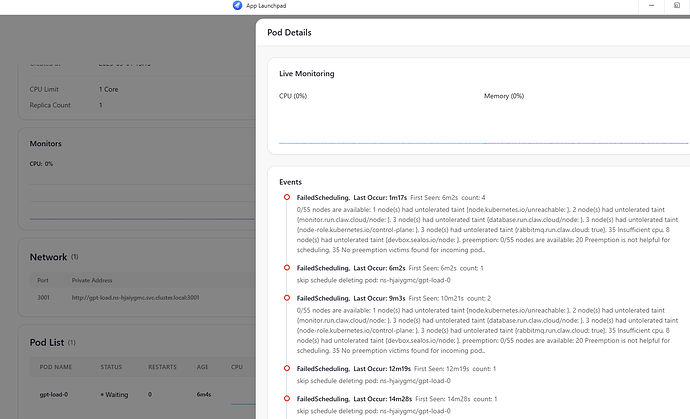Click the CPU column header in Pod List
The height and width of the screenshot is (419, 690).
pos(237,367)
